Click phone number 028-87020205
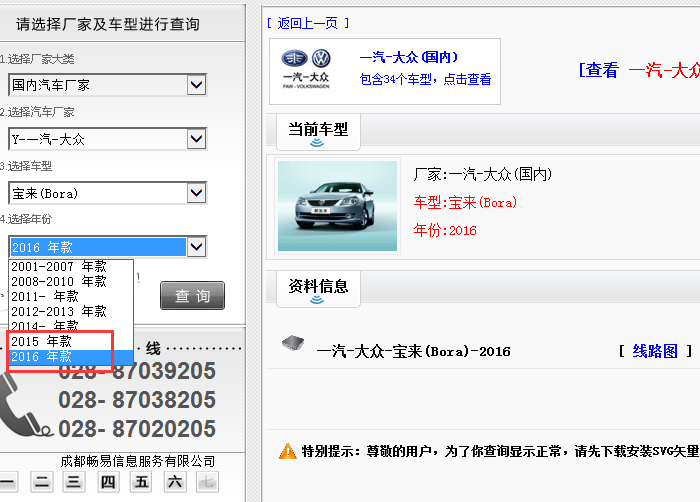Viewport: 700px width, 502px height. (x=137, y=429)
